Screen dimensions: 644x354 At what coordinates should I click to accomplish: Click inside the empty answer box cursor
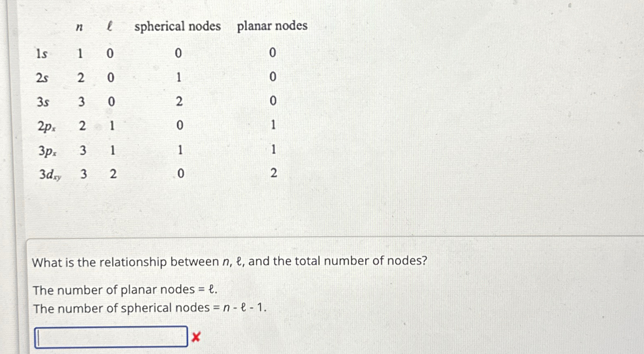(x=40, y=336)
